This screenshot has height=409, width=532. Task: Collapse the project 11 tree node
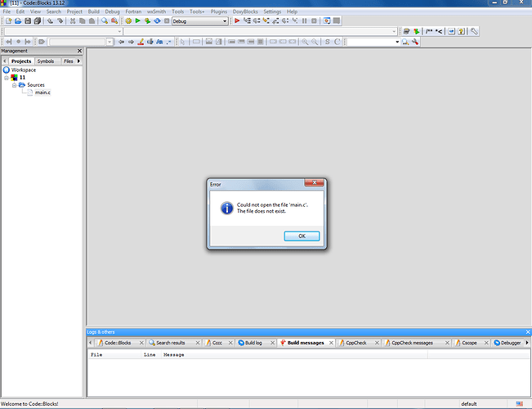point(6,78)
